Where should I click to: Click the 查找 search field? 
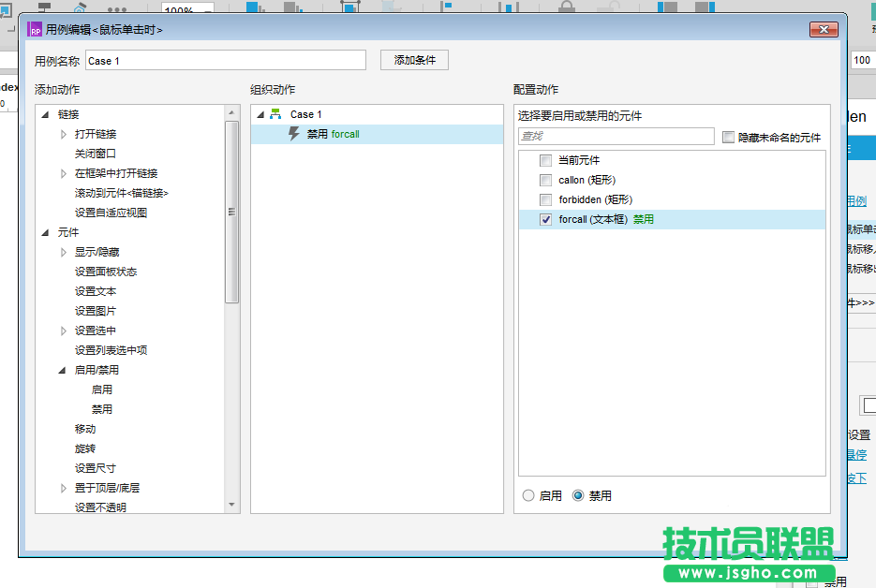616,136
